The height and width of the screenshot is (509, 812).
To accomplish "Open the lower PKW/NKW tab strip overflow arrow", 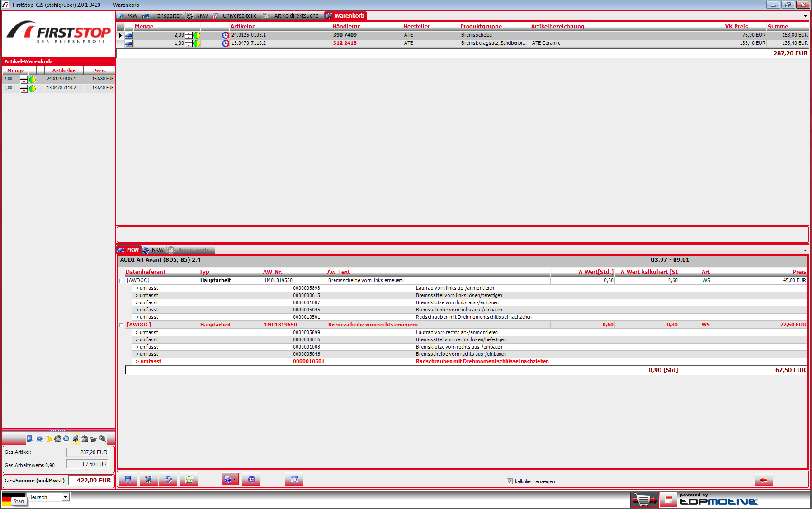I will tap(805, 250).
